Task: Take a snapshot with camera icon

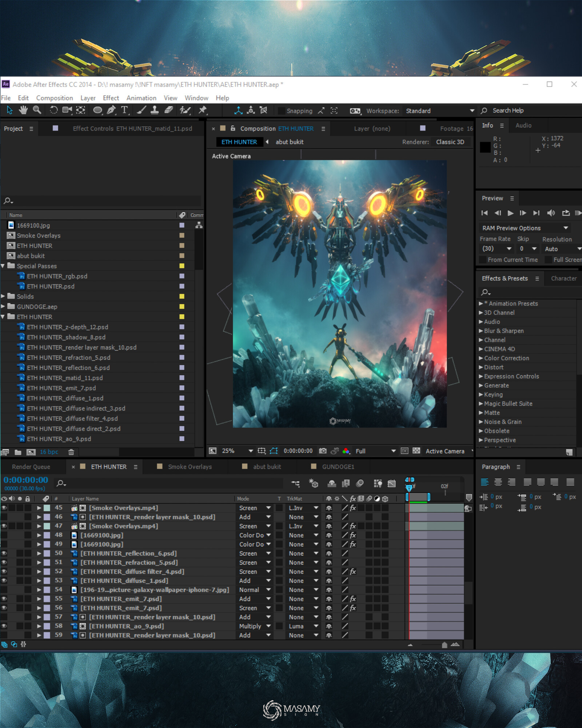Action: click(x=323, y=451)
